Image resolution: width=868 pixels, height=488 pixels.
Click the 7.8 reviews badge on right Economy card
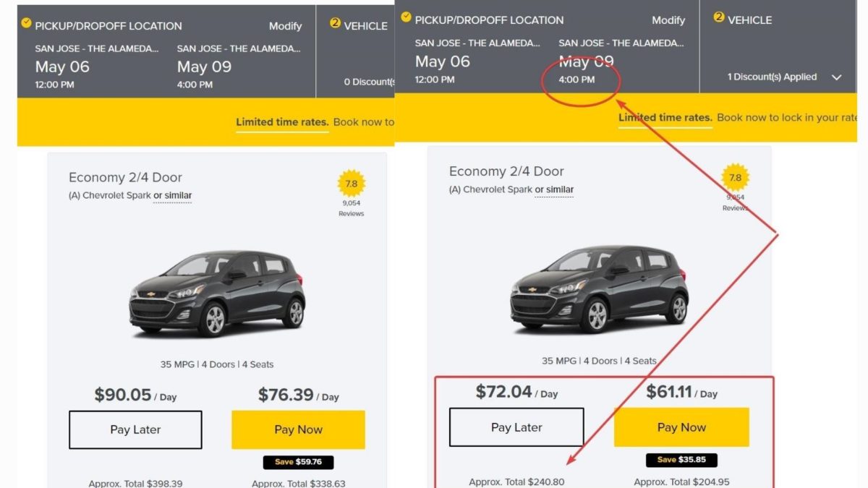tap(736, 178)
